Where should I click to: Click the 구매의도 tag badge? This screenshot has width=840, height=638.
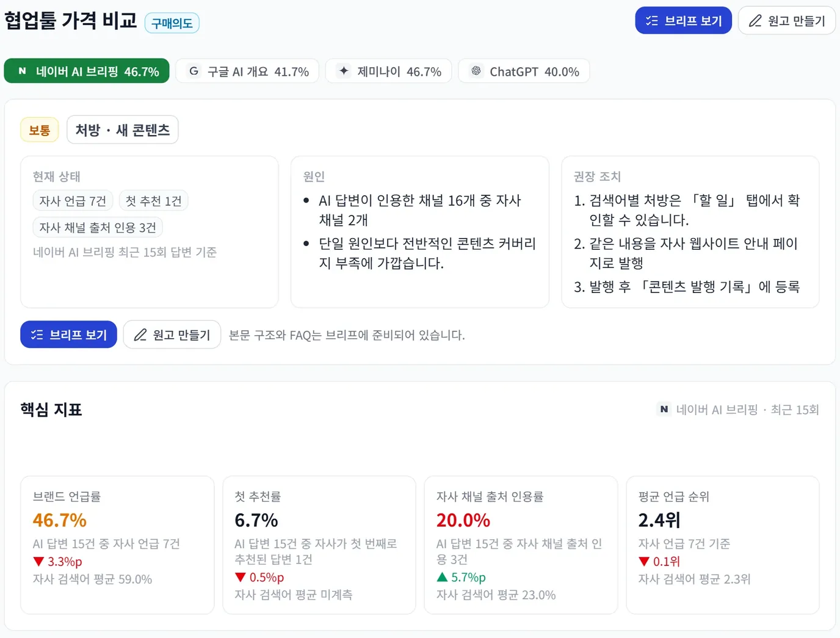(x=172, y=23)
